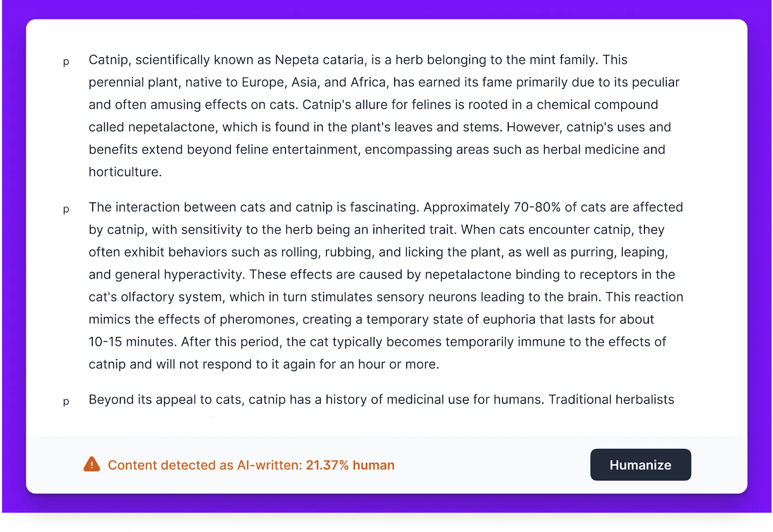This screenshot has height=532, width=773.
Task: Click the Humanize button
Action: [640, 465]
